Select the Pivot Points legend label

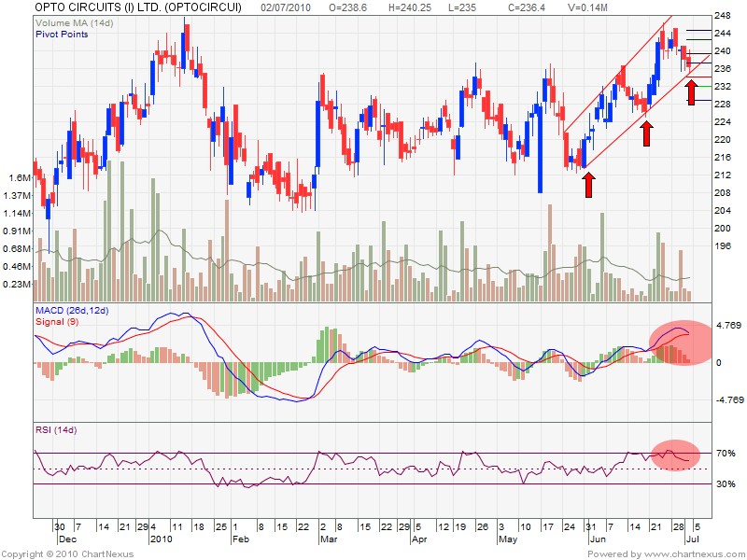tap(63, 34)
